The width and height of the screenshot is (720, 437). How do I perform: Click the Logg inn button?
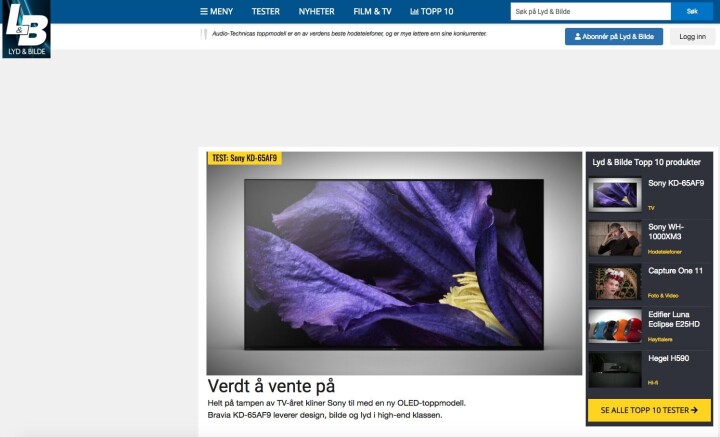692,37
